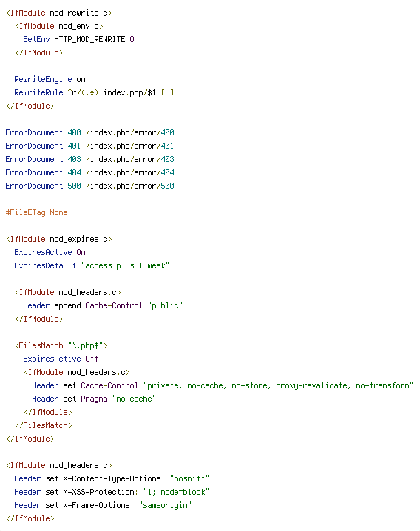The height and width of the screenshot is (531, 420).
Task: Click ErrorDocument 401 line
Action: [x=89, y=146]
